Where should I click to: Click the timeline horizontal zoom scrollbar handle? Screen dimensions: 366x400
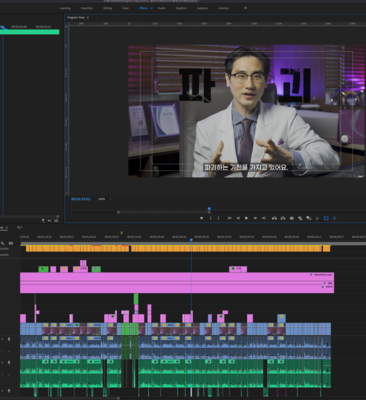(x=118, y=398)
